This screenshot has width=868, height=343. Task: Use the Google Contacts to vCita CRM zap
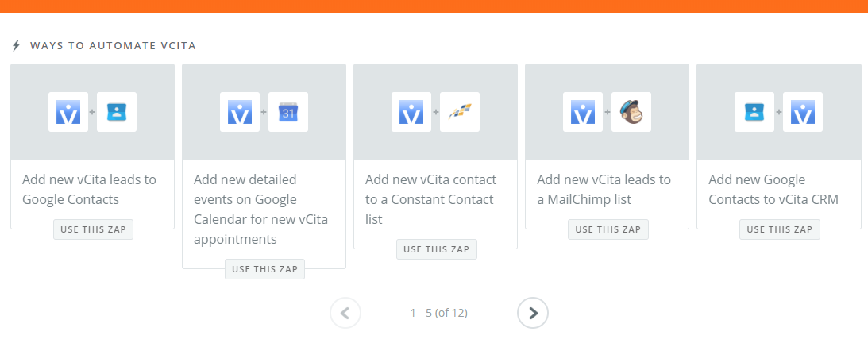coord(779,229)
